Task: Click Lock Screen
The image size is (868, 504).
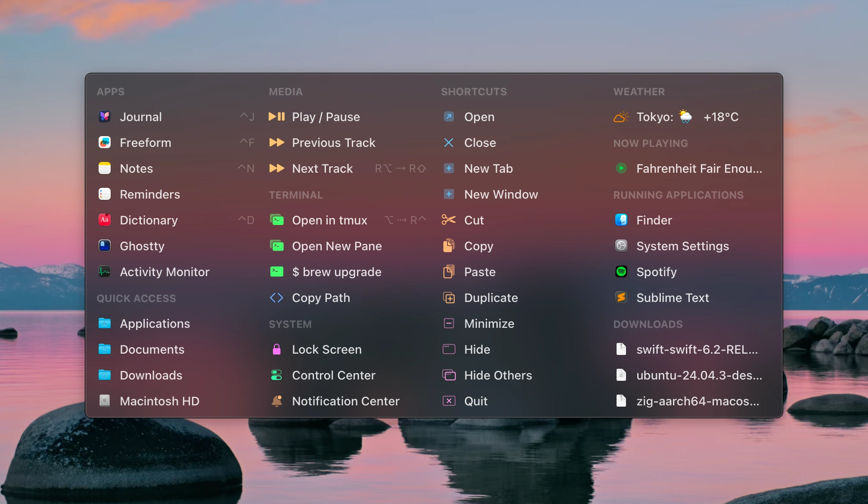Action: click(x=327, y=349)
